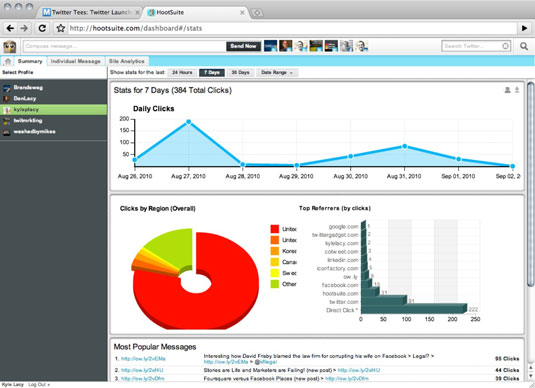Select the DanLacy profile
The height and width of the screenshot is (388, 535).
point(53,99)
